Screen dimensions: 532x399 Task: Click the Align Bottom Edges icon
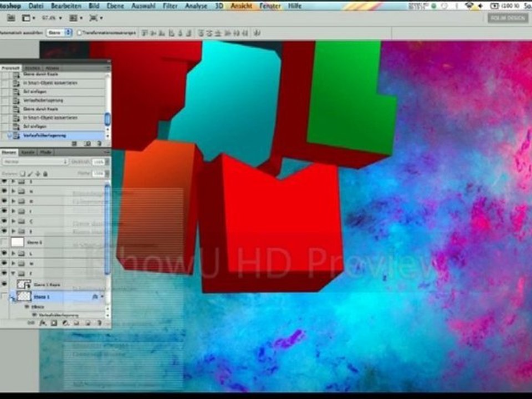click(x=162, y=33)
